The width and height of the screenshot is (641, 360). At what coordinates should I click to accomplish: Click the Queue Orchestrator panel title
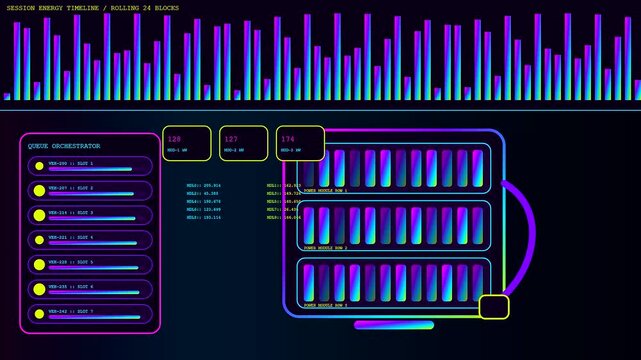[x=64, y=146]
